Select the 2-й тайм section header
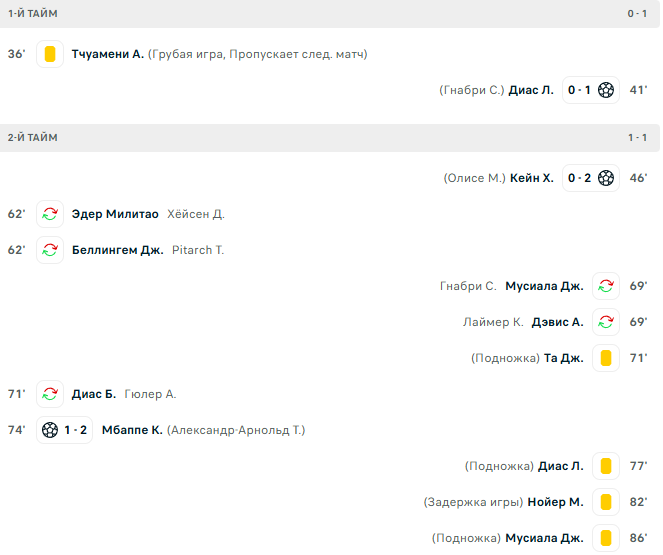The height and width of the screenshot is (555, 663). (330, 138)
